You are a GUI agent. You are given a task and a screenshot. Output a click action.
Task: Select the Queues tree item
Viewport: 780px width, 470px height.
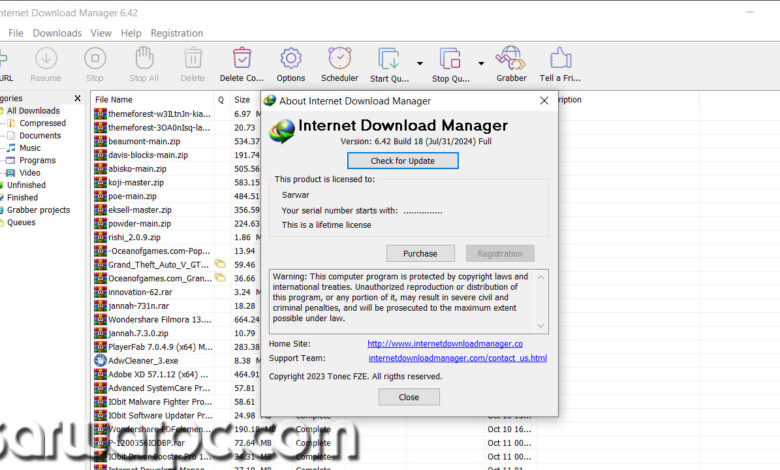pyautogui.click(x=21, y=222)
